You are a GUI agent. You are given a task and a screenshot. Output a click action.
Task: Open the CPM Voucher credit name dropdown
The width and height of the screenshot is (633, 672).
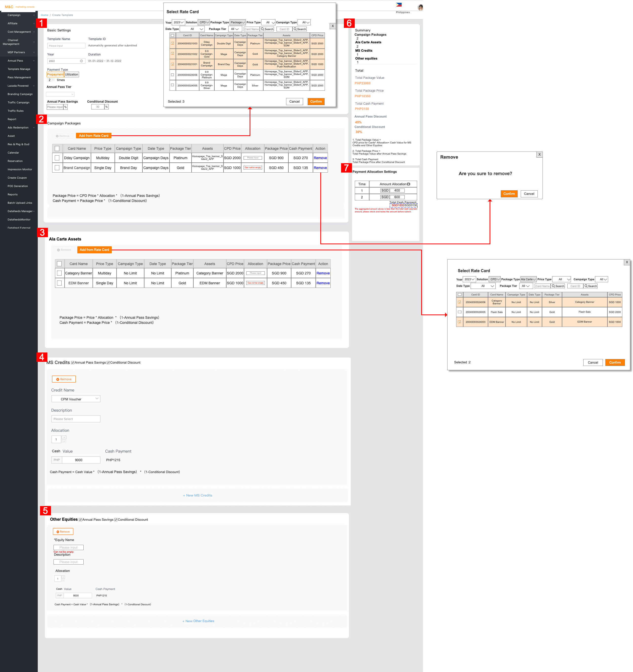76,399
